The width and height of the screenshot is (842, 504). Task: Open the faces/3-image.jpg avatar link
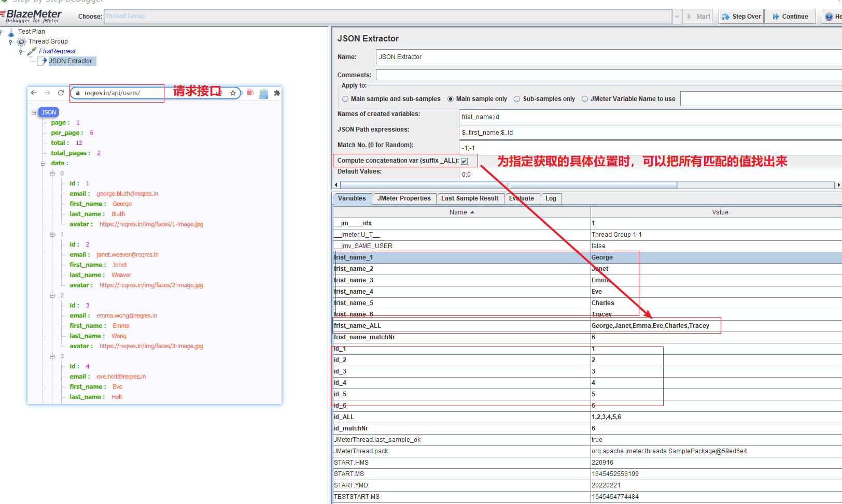(151, 346)
